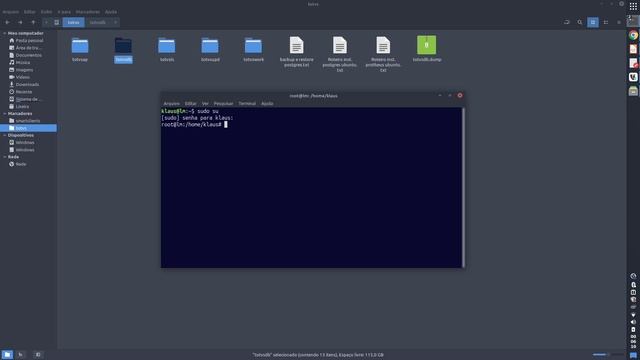
Task: Close the totvsdb tab
Action: coord(116,22)
